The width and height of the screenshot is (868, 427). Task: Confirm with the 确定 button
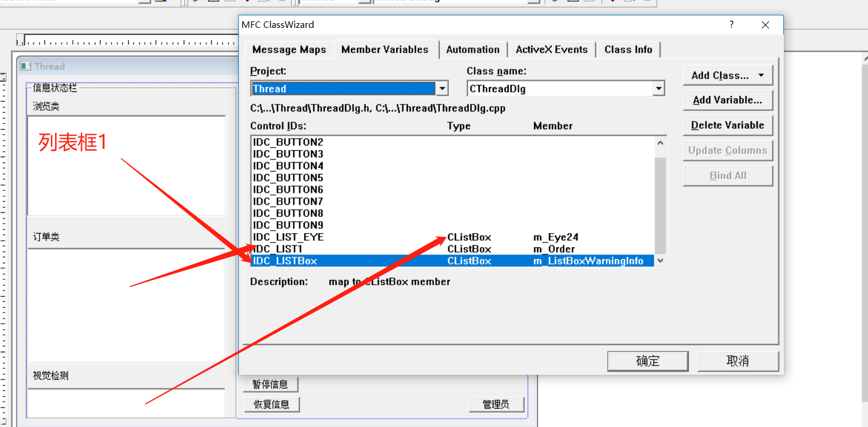point(647,361)
